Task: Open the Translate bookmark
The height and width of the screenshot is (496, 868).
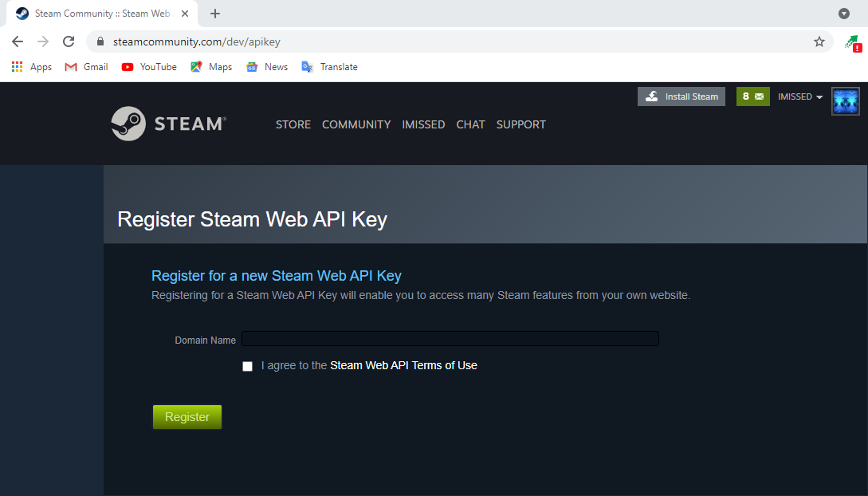Action: tap(329, 67)
